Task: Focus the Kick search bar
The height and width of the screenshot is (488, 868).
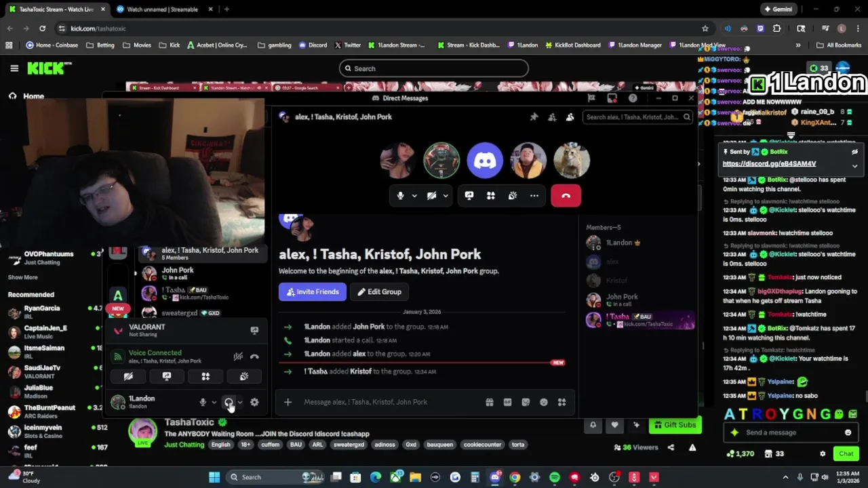Action: 434,68
